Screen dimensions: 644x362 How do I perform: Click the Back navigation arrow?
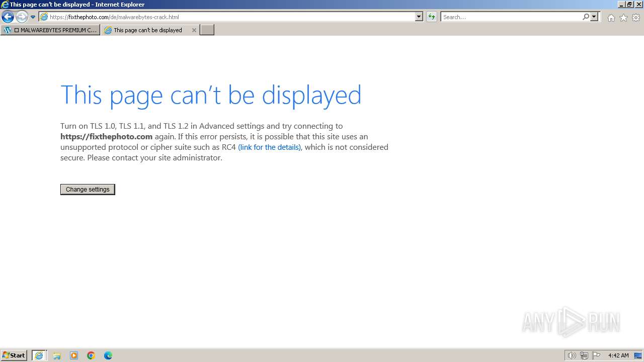(x=8, y=17)
